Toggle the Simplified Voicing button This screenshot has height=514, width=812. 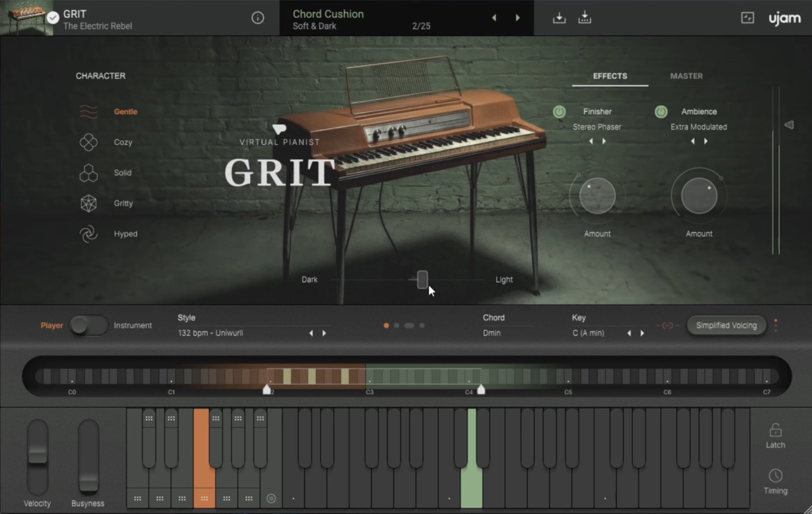point(726,325)
